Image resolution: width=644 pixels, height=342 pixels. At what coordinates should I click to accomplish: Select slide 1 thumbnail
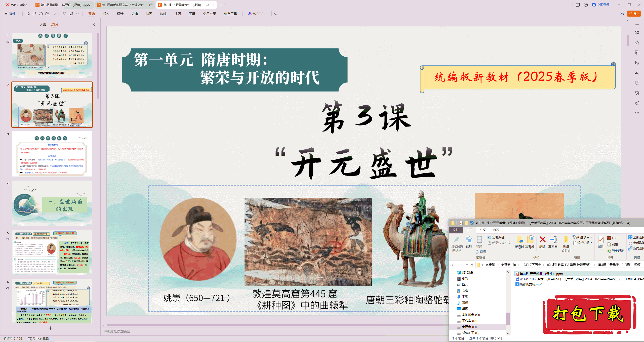click(52, 55)
